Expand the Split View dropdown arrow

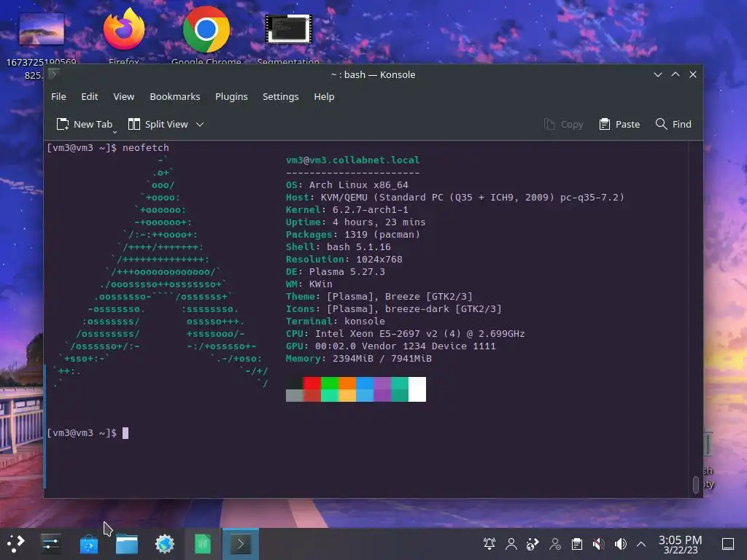(x=200, y=124)
